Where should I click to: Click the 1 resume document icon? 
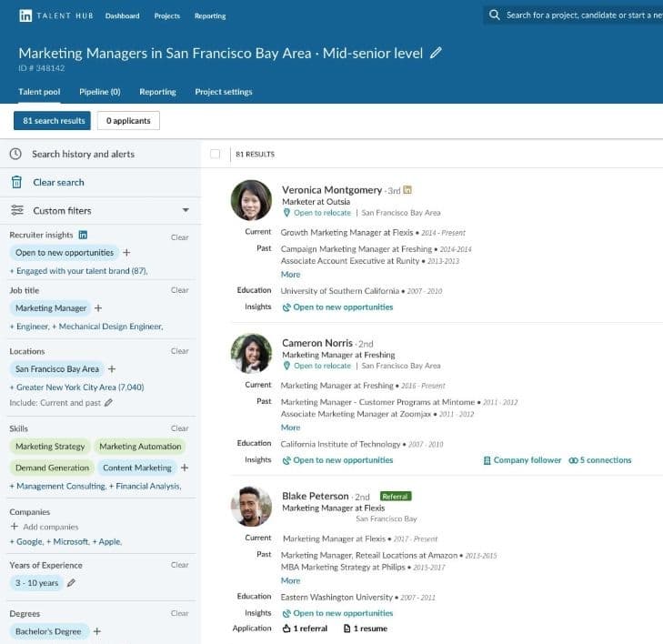[x=347, y=629]
